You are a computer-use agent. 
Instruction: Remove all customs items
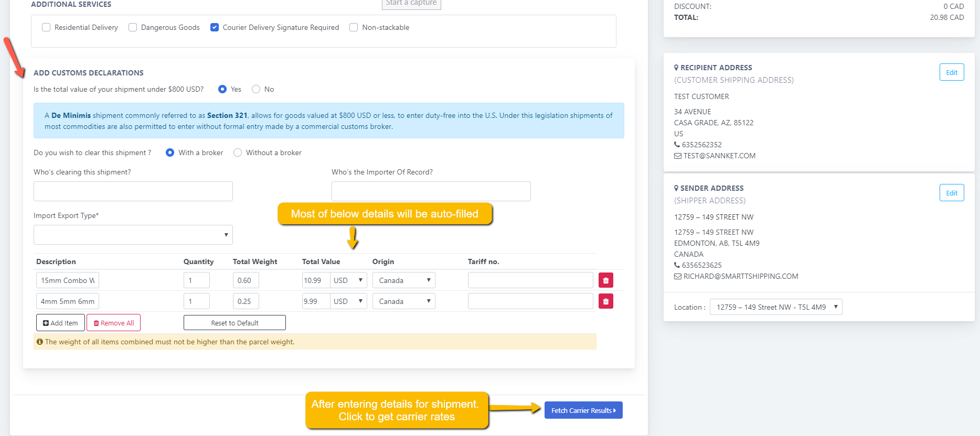(x=114, y=323)
